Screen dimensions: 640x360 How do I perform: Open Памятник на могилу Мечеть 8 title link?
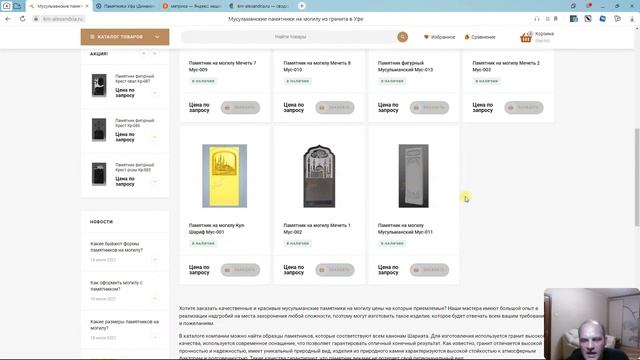click(317, 66)
